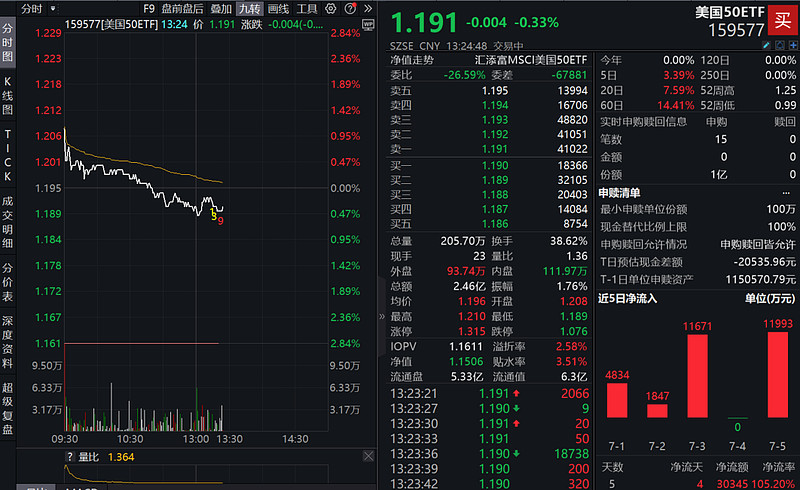Collapse the panel with the side double-arrow handle

pos(382,316)
